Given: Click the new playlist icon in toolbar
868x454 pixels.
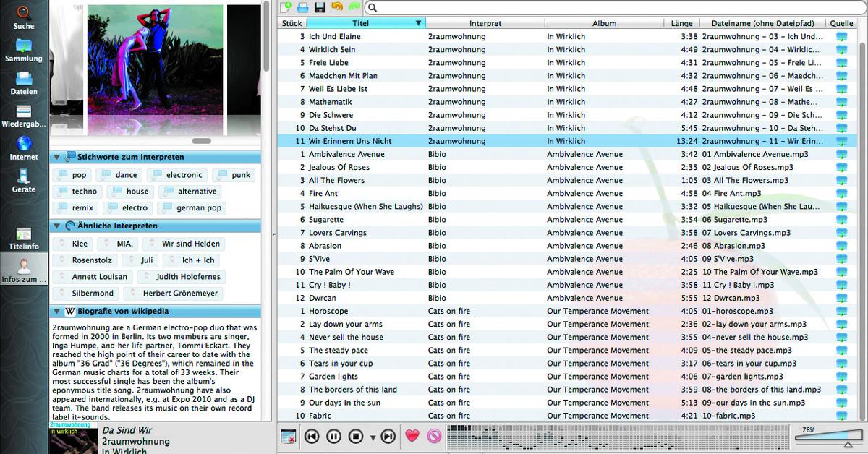Looking at the screenshot, I should [x=287, y=7].
